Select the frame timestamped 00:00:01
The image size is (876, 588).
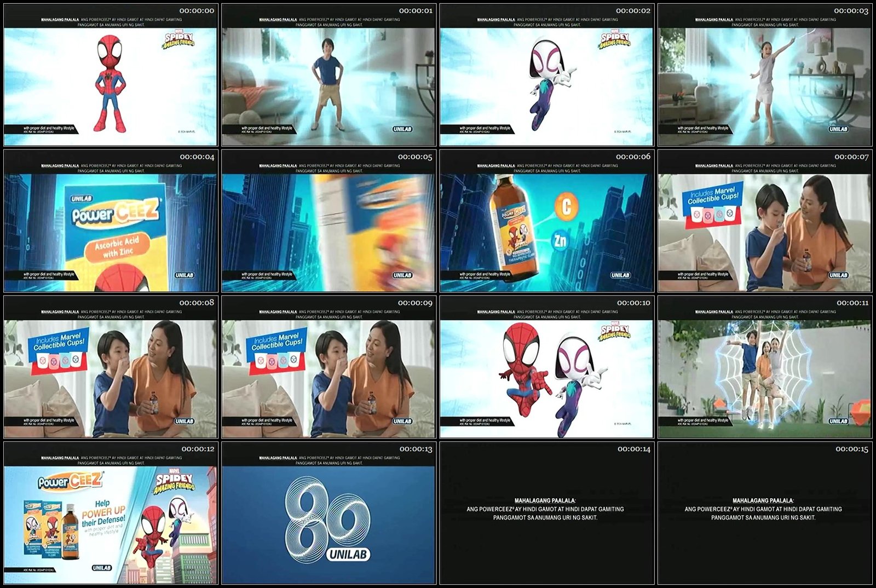[328, 76]
